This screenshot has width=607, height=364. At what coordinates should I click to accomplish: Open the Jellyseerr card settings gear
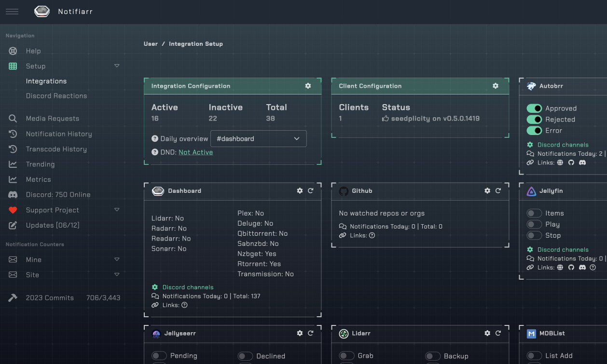click(x=300, y=333)
